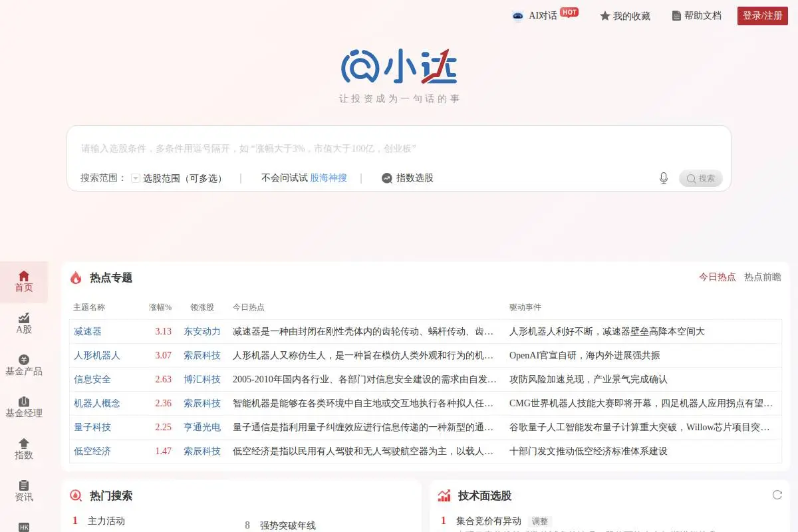Image resolution: width=798 pixels, height=532 pixels.
Task: Open 指数选股 link
Action: (415, 178)
